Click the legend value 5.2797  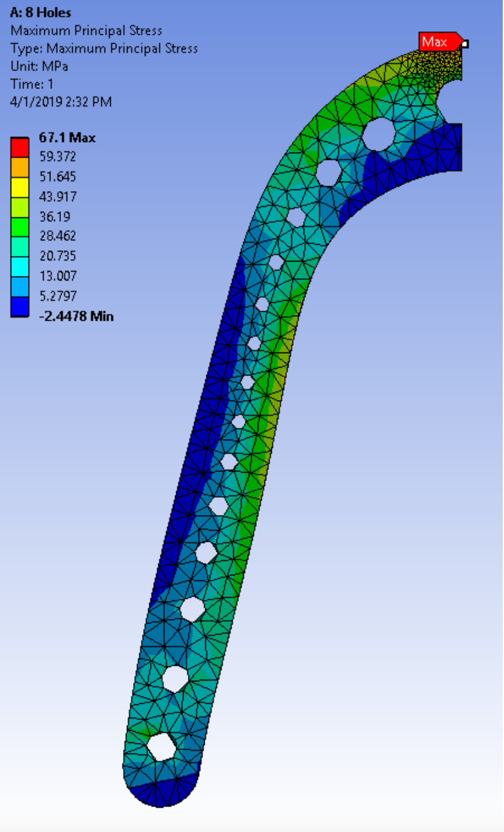pos(57,295)
